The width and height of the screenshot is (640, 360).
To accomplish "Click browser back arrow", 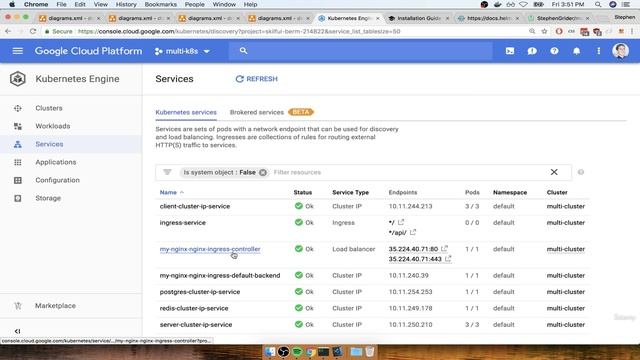I will point(8,31).
